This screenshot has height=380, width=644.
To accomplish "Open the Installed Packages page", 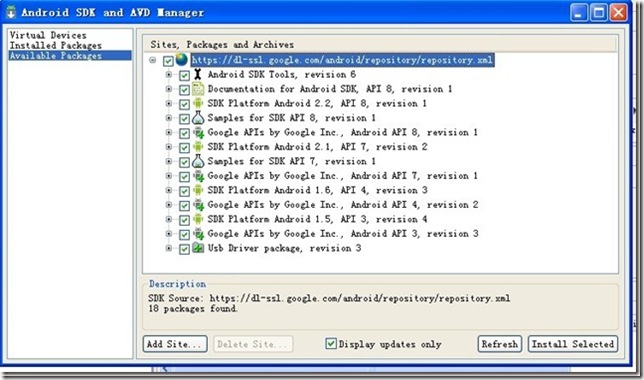I will click(55, 46).
